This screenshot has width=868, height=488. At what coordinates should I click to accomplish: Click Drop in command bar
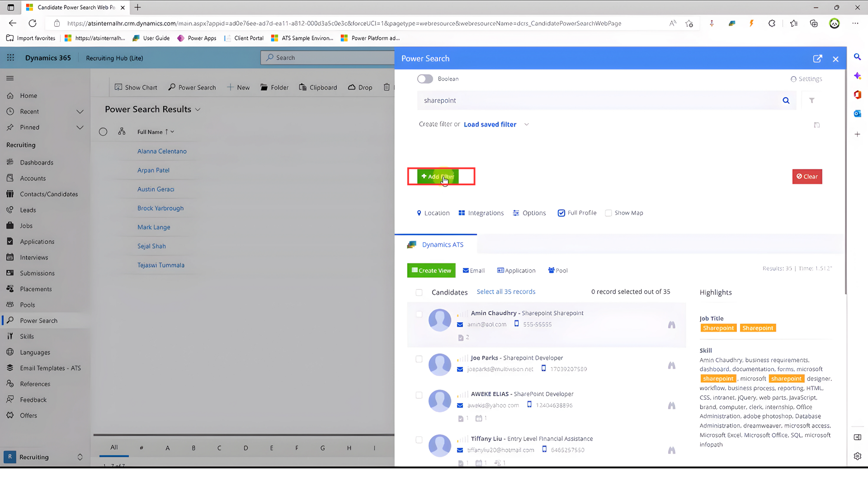click(360, 87)
